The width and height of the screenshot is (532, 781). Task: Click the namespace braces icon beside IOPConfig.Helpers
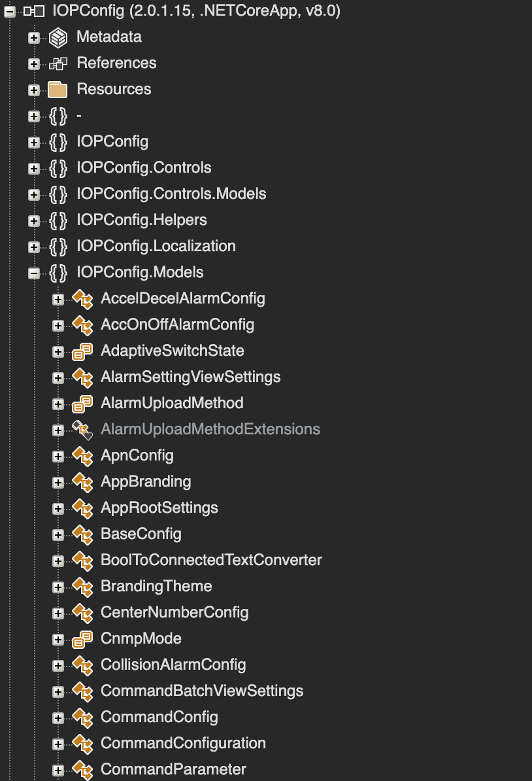coord(58,220)
